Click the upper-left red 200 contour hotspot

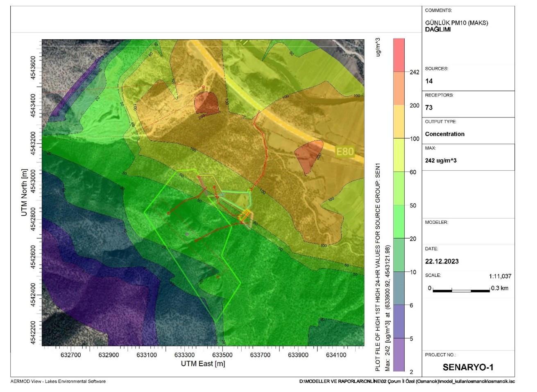coord(206,103)
